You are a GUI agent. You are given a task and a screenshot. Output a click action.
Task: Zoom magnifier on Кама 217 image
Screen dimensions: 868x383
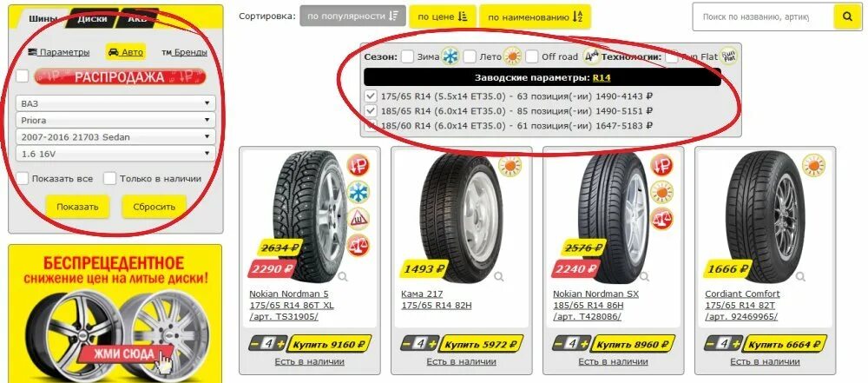pos(499,276)
